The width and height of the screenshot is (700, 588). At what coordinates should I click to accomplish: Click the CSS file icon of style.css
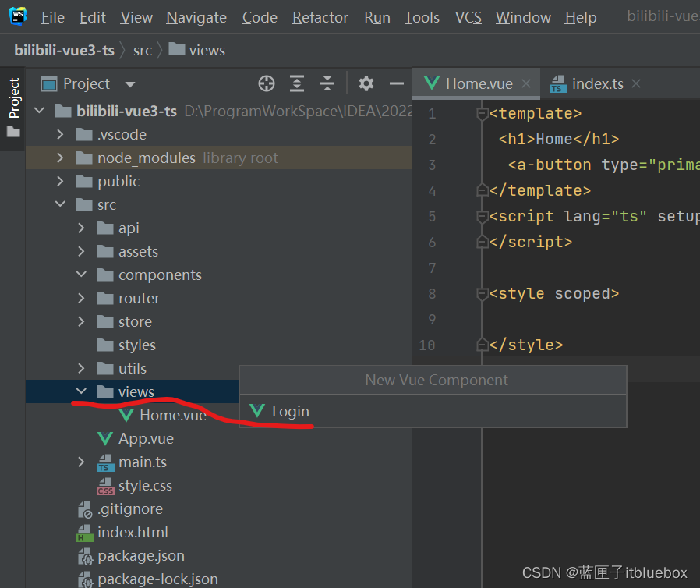click(105, 486)
